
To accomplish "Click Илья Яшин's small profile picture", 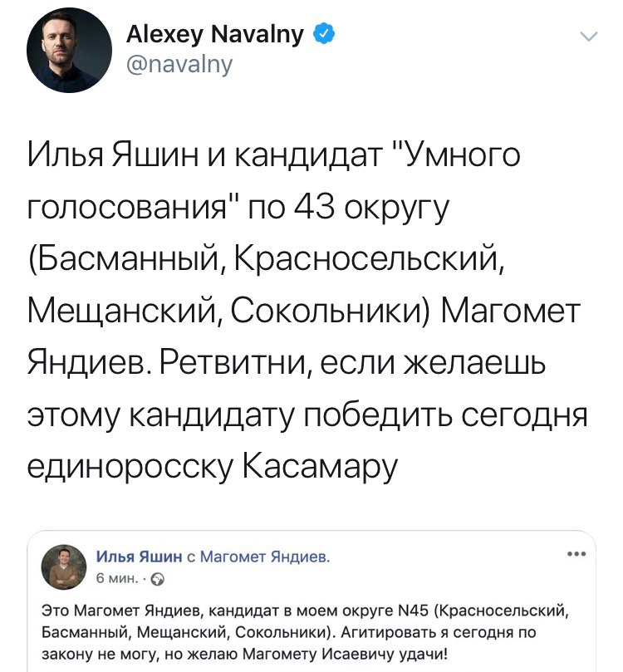I will pyautogui.click(x=64, y=567).
